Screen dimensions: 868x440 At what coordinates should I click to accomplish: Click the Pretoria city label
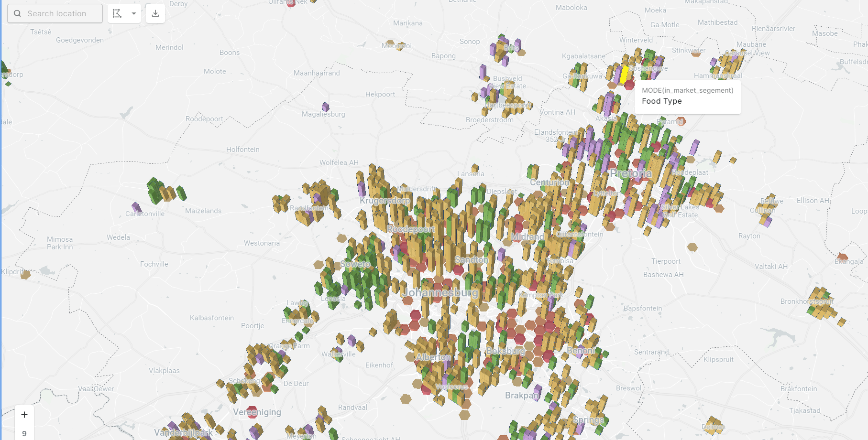point(631,173)
